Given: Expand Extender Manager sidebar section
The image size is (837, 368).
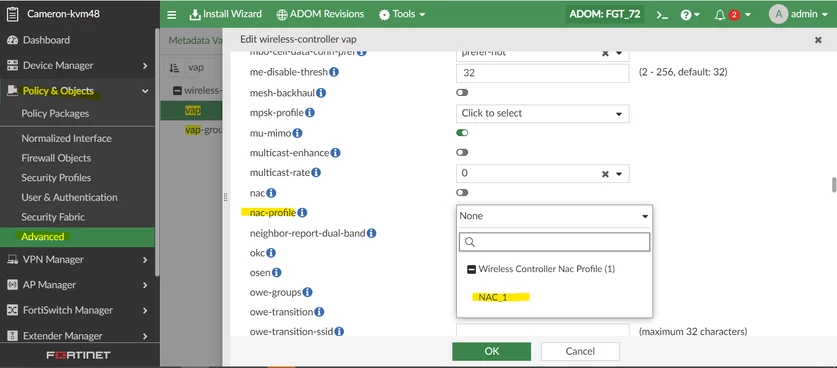Looking at the screenshot, I should click(145, 336).
